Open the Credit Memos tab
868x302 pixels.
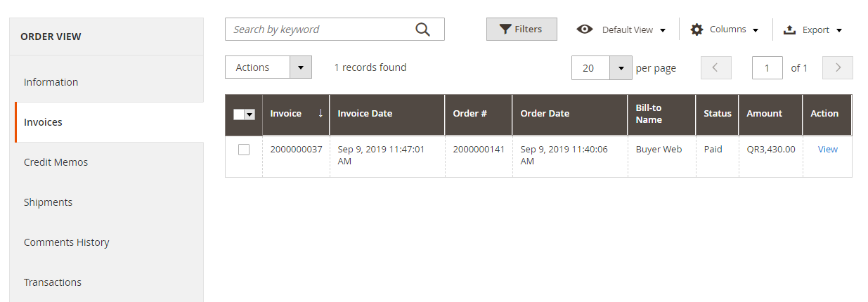click(56, 162)
